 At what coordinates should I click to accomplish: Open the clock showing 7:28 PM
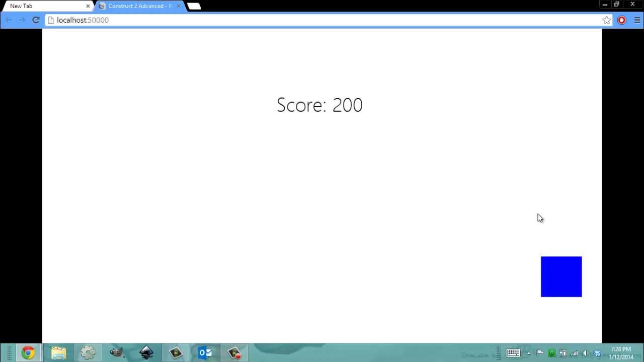(x=621, y=353)
